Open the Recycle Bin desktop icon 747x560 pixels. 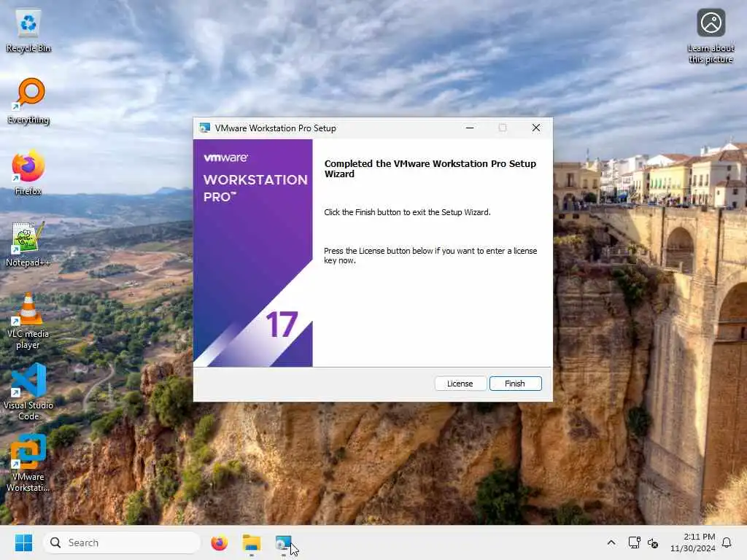pyautogui.click(x=28, y=31)
